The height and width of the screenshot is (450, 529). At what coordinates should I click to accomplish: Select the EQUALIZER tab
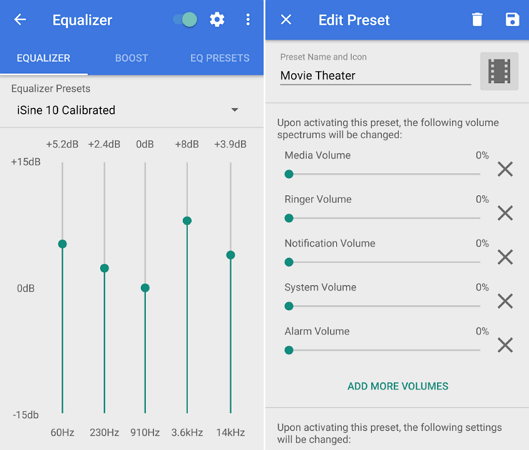click(44, 58)
